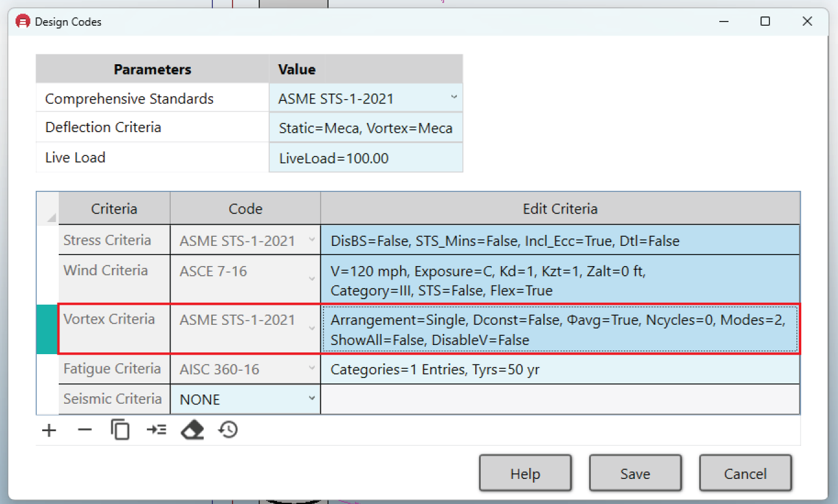Viewport: 838px width, 504px height.
Task: Edit the Wind Criteria V=120 mph cell
Action: (560, 279)
